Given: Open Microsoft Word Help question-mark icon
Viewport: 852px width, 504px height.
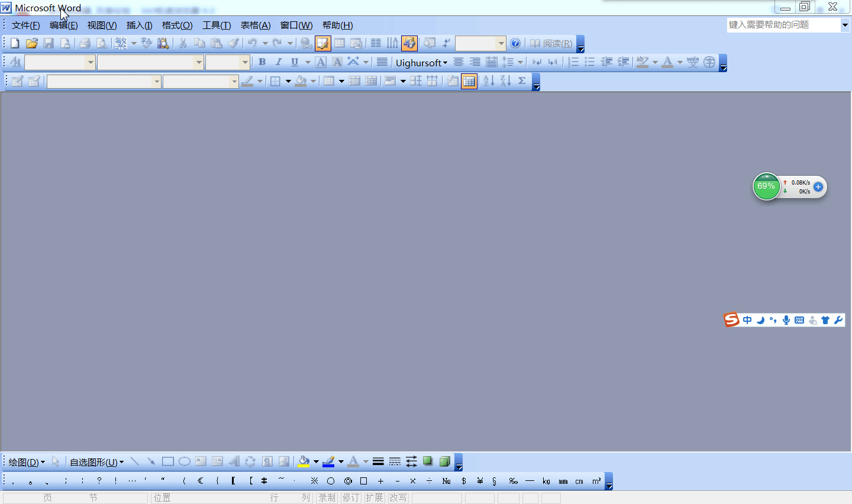Looking at the screenshot, I should click(x=515, y=43).
